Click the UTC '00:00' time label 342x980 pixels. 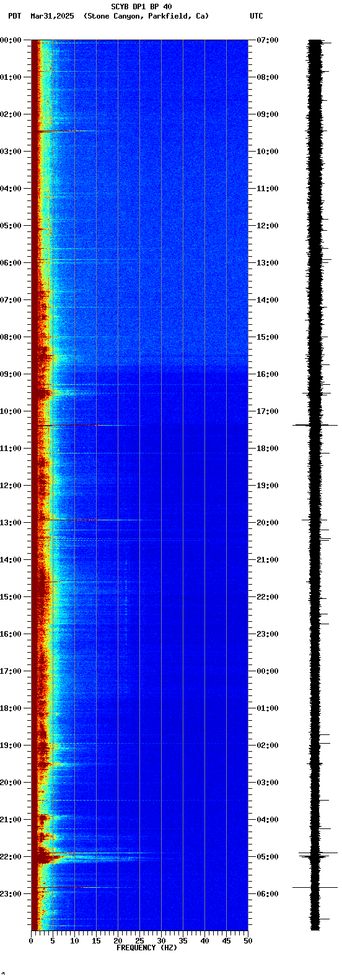[268, 671]
